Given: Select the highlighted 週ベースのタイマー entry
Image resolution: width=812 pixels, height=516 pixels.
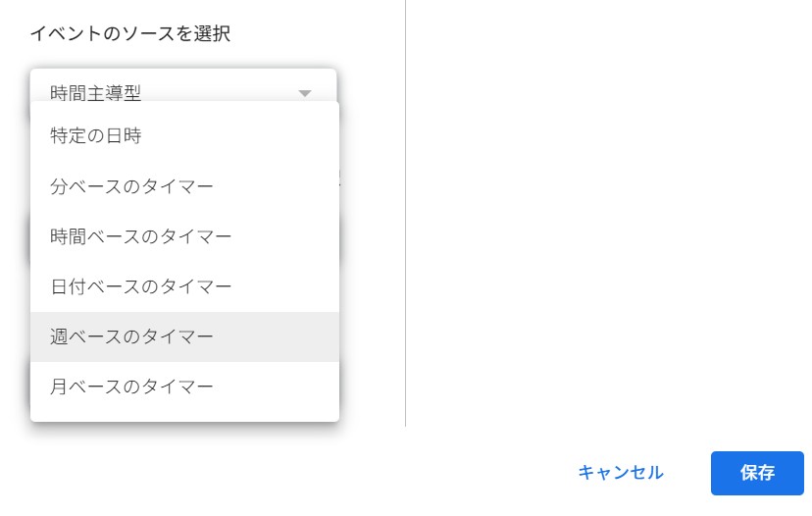Looking at the screenshot, I should (x=185, y=336).
